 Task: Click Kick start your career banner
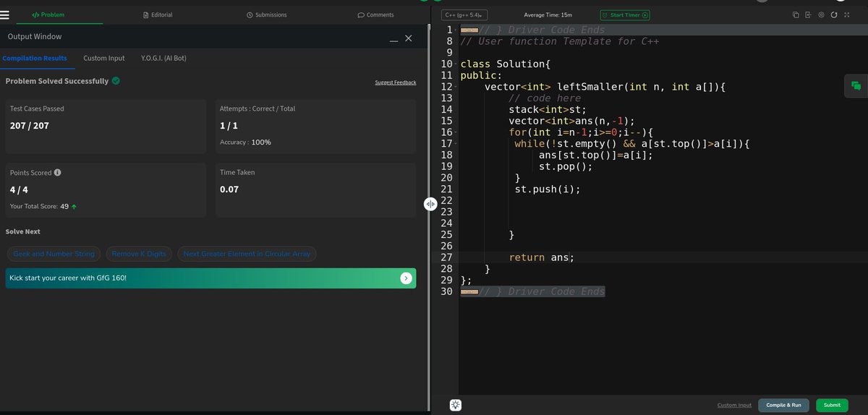coord(210,278)
